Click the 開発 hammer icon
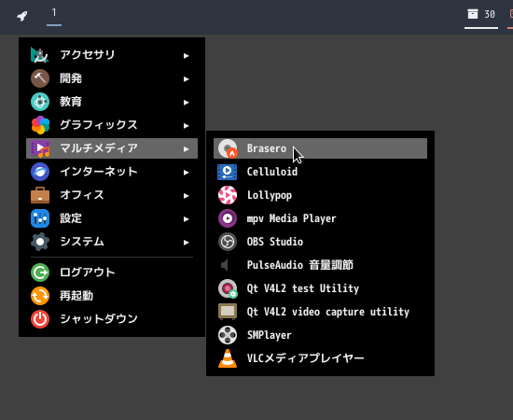 click(40, 78)
